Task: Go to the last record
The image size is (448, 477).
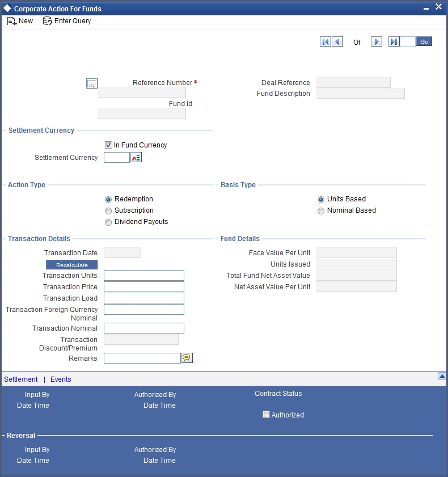Action: [394, 41]
